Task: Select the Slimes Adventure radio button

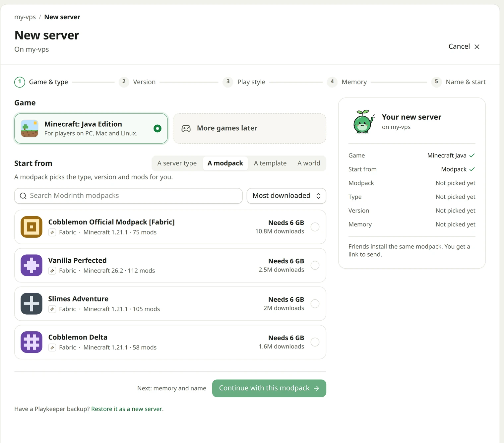Action: point(315,304)
